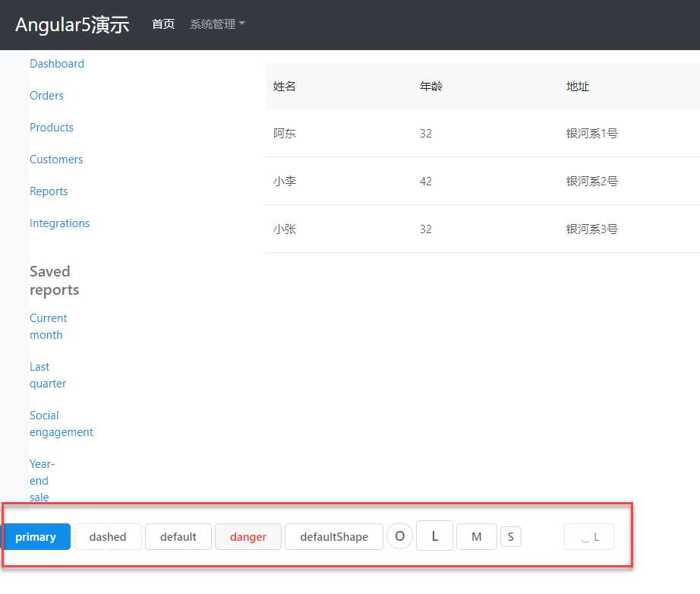The height and width of the screenshot is (594, 700).
Task: Open the Reports sidebar link
Action: coord(49,191)
